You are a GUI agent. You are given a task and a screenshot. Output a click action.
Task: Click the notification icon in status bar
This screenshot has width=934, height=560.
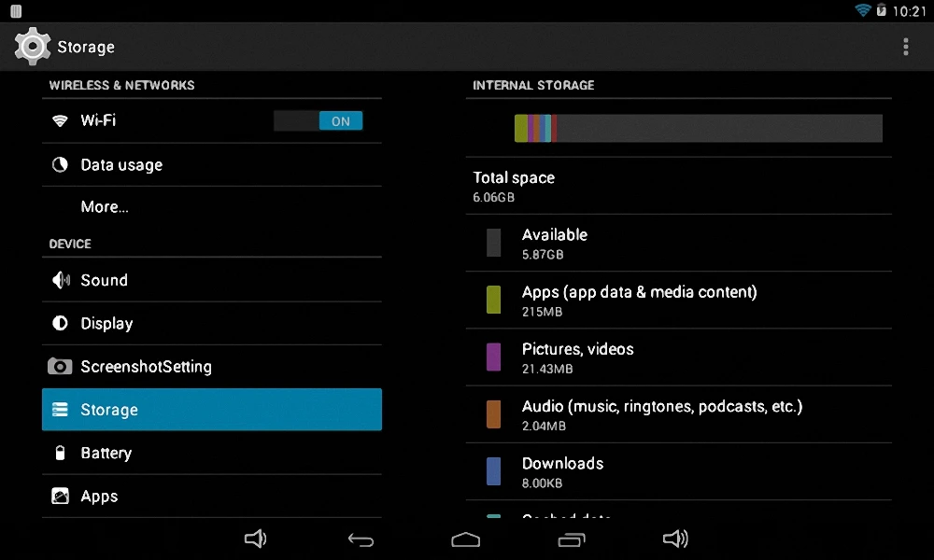point(16,10)
